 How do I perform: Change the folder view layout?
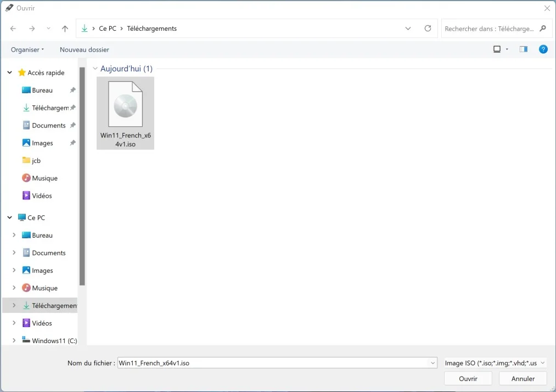pos(498,49)
